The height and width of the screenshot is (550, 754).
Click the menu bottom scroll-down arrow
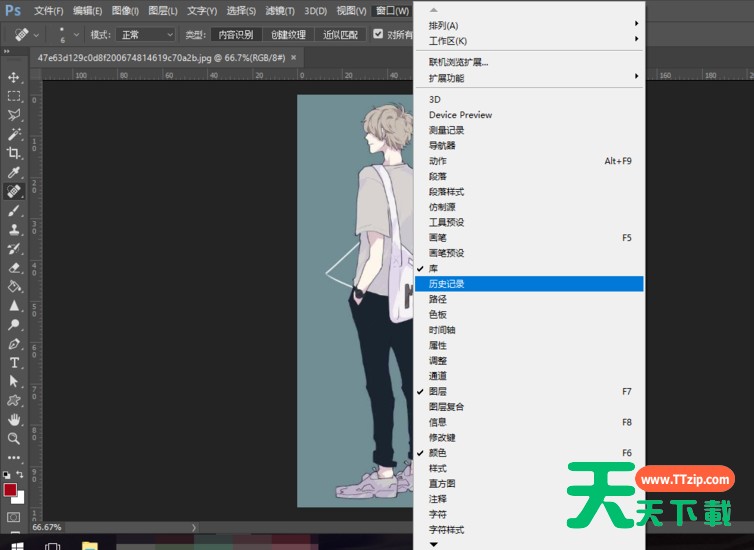point(434,544)
